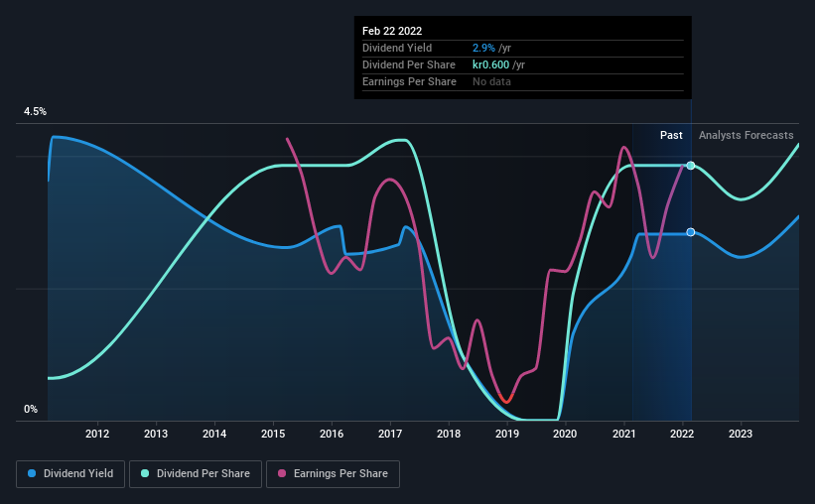
Task: Click the 2013 x-axis label
Action: (x=156, y=434)
